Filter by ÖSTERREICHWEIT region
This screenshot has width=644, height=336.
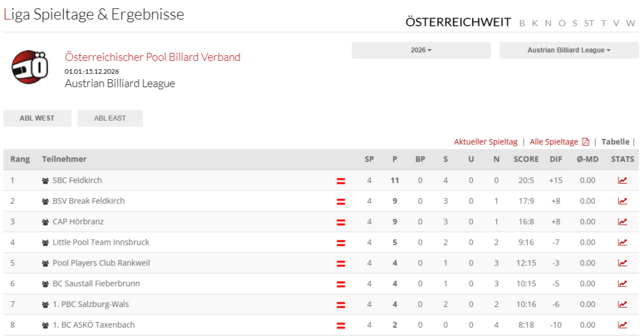(458, 23)
